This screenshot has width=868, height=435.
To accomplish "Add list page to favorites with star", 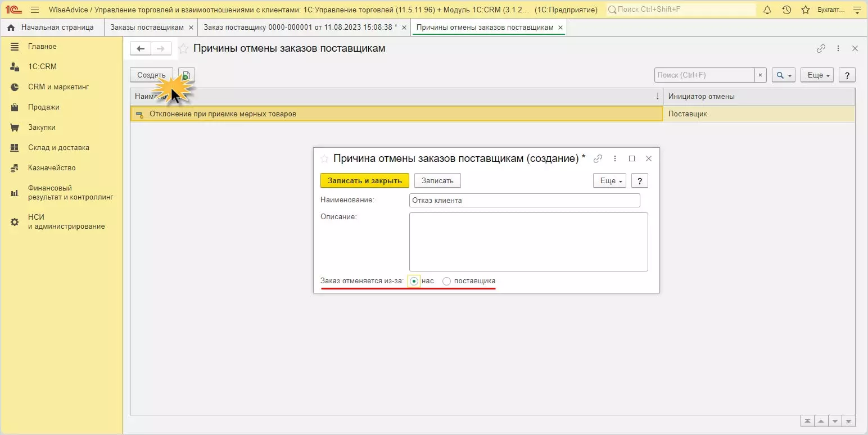I will click(183, 49).
